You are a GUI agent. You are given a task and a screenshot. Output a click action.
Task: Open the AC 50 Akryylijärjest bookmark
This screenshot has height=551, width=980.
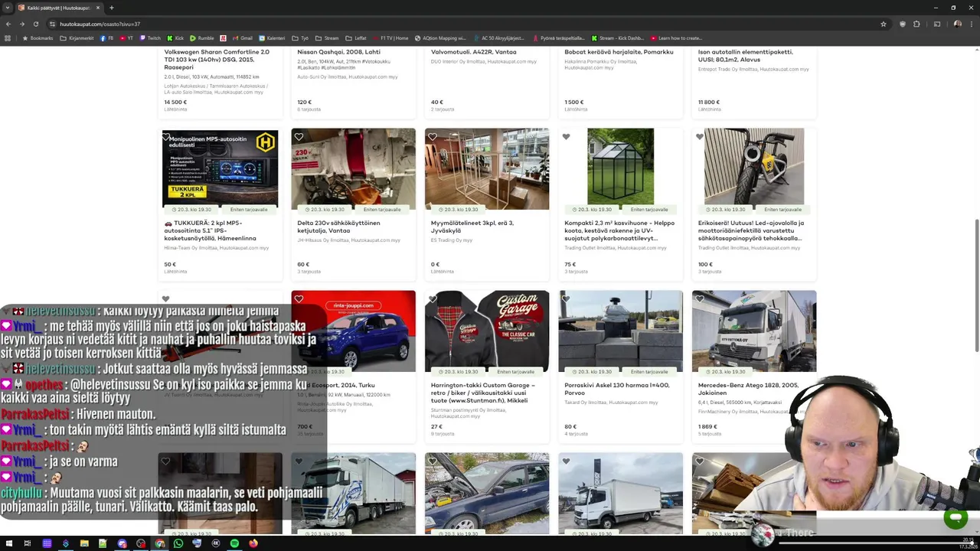[x=498, y=37]
